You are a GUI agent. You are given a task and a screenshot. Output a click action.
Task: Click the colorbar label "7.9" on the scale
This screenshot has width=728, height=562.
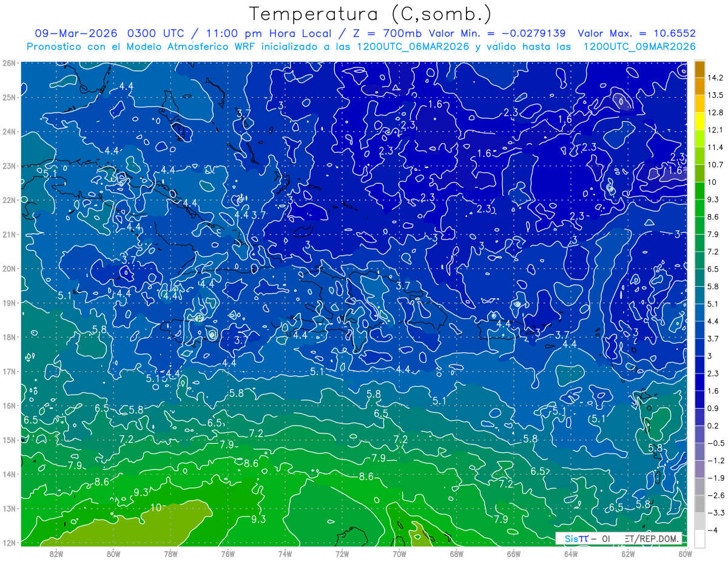(715, 234)
